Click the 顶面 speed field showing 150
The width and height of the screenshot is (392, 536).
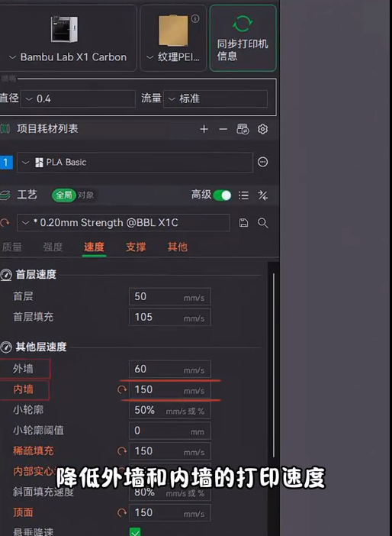(x=170, y=513)
